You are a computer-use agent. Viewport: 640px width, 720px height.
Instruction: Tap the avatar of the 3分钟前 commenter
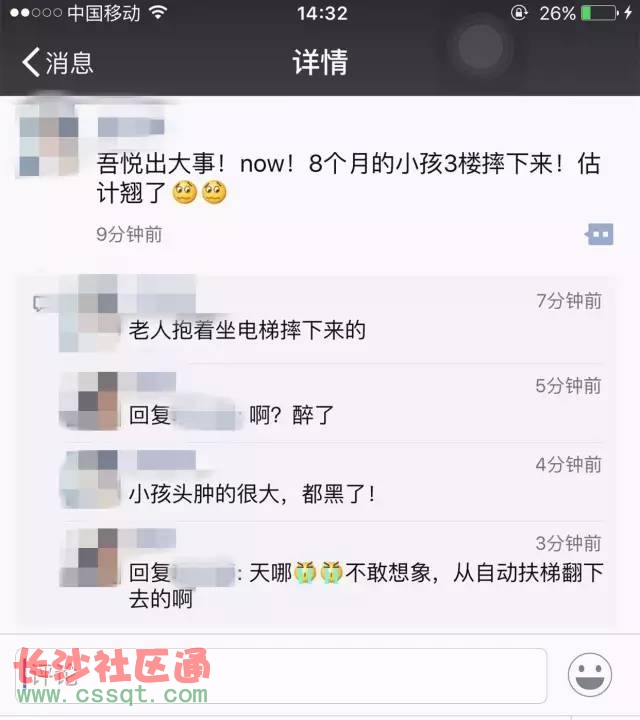90,557
